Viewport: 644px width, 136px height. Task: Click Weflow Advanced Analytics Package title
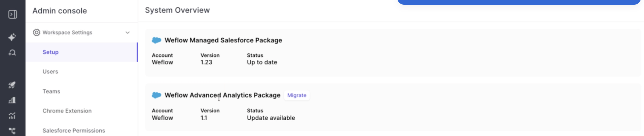pyautogui.click(x=222, y=95)
